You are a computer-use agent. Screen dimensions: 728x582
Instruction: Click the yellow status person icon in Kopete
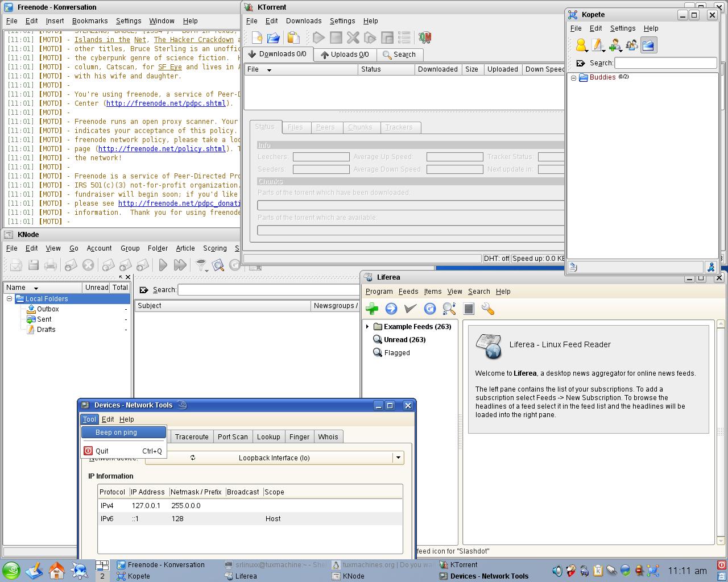pos(581,45)
